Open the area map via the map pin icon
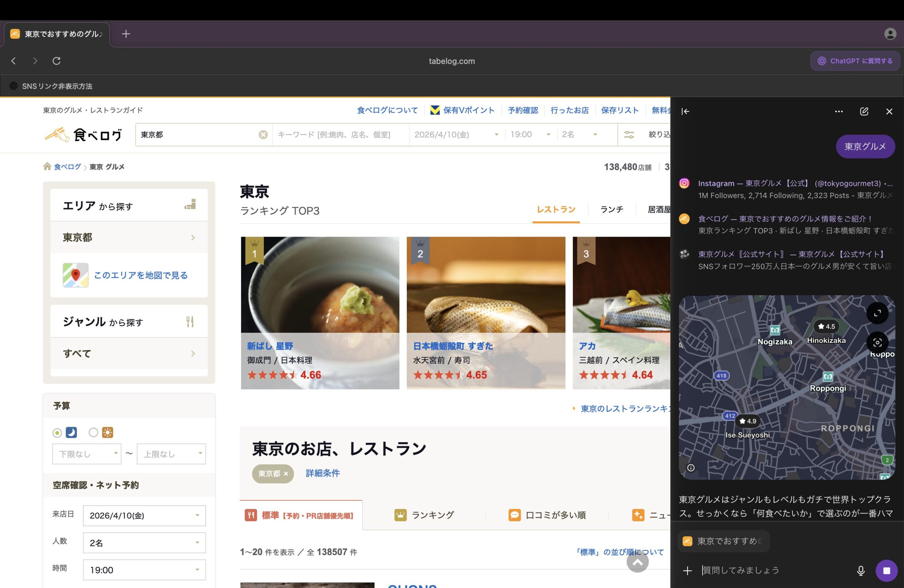 (x=75, y=275)
